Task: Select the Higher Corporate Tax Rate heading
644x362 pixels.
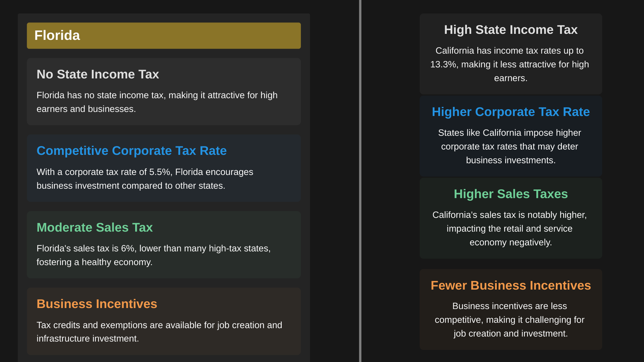Action: (x=511, y=112)
